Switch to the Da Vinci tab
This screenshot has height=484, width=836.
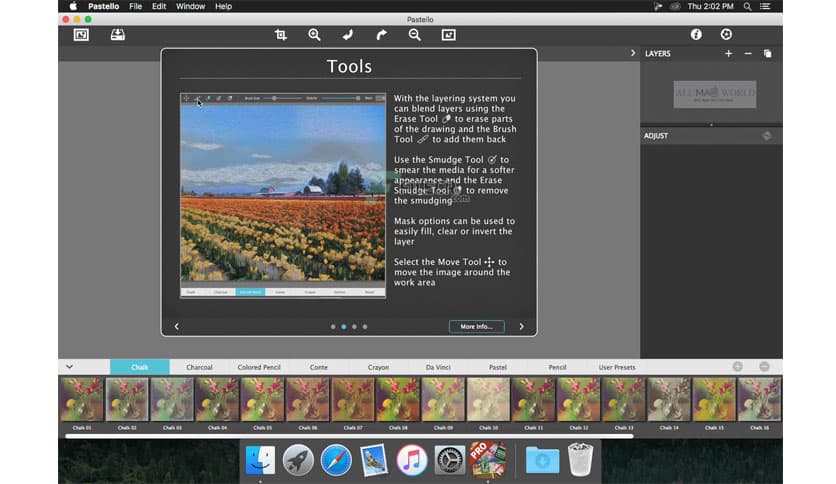tap(438, 367)
